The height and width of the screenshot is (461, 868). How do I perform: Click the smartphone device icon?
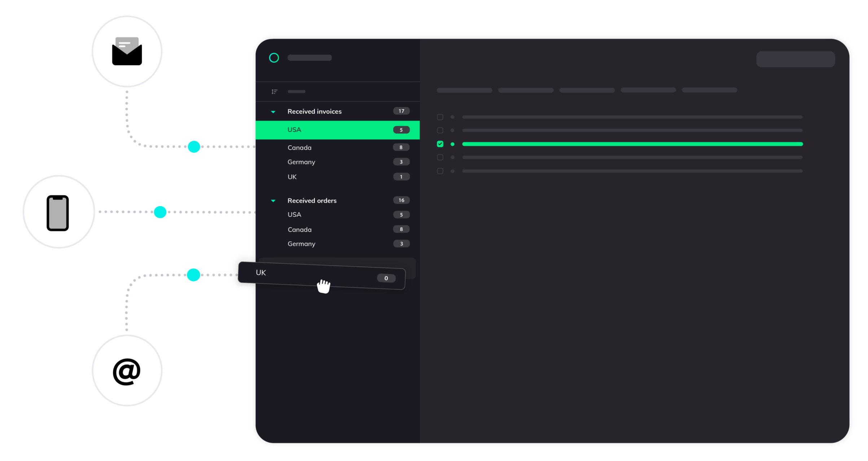pos(58,213)
